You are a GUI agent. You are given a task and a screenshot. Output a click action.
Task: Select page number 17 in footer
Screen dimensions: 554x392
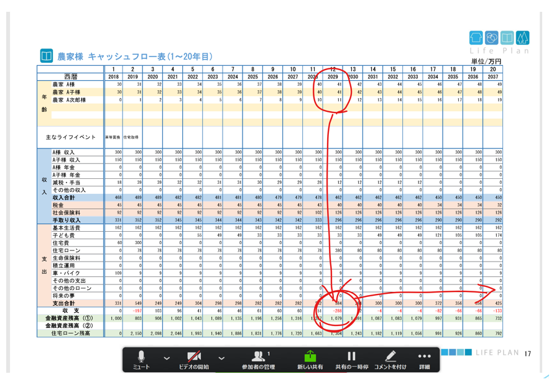(x=527, y=354)
